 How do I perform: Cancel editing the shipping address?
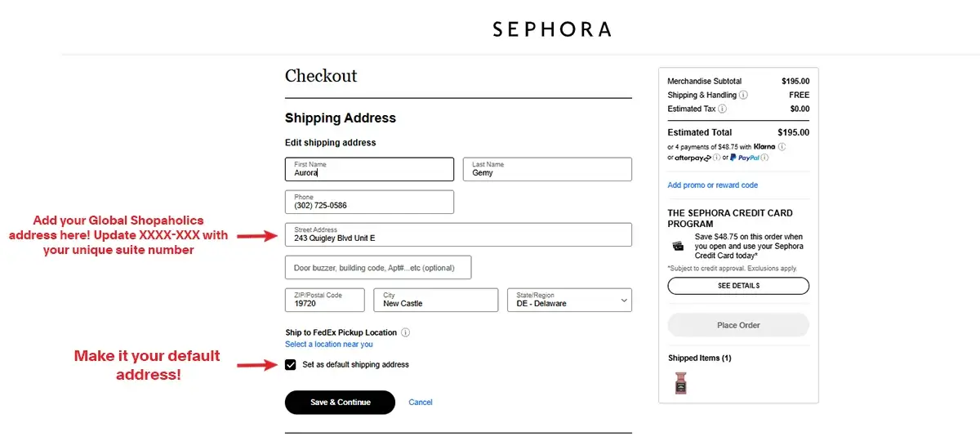421,402
